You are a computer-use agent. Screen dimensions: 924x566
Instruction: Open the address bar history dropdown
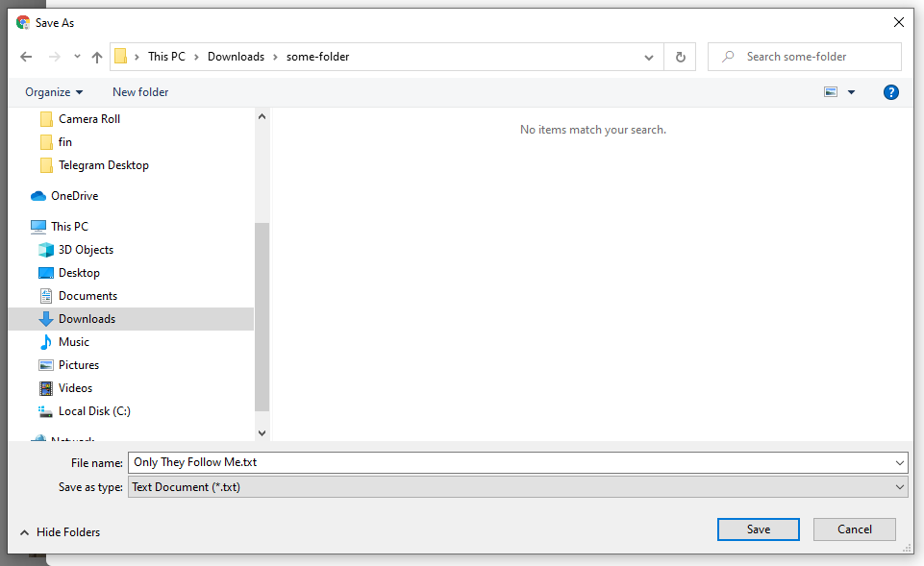[x=649, y=57]
